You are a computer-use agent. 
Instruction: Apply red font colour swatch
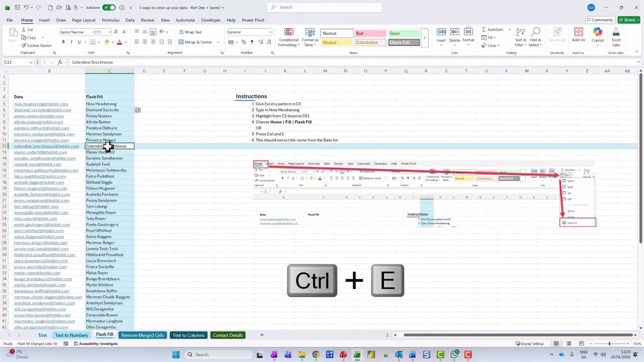coord(119,42)
